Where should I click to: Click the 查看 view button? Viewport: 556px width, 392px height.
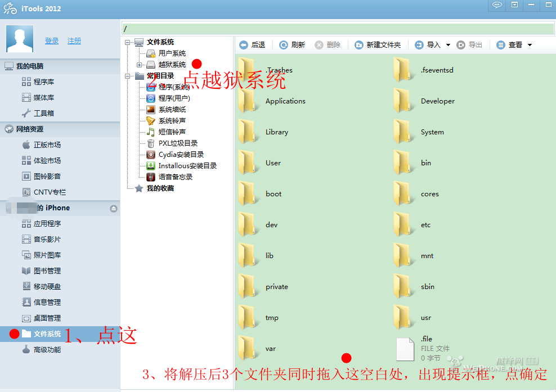pyautogui.click(x=509, y=45)
